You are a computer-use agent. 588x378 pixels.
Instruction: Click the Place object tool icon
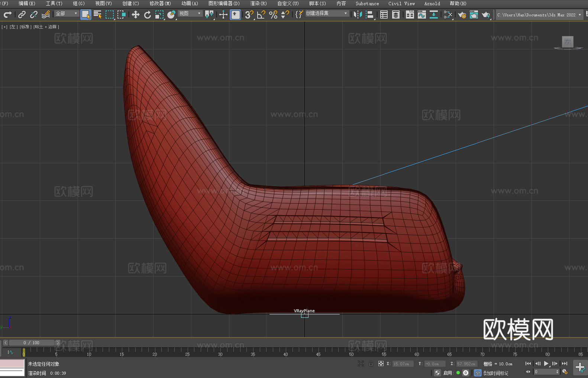tap(171, 14)
